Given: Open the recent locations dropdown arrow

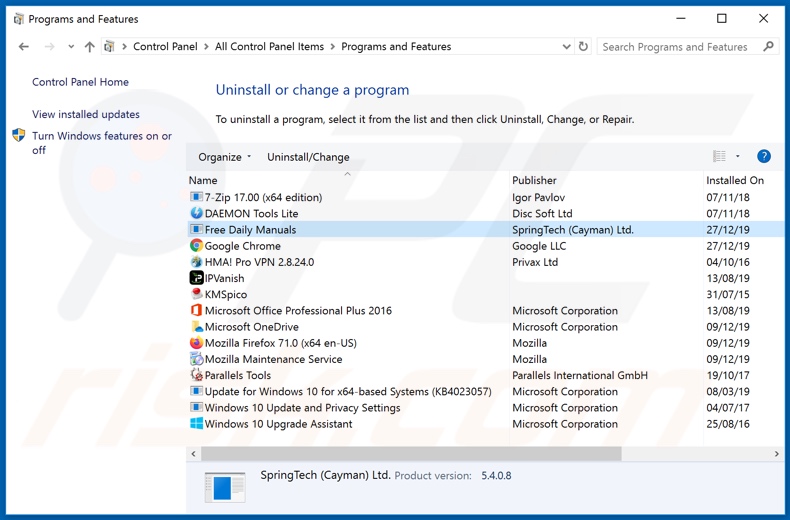Looking at the screenshot, I should (x=71, y=47).
